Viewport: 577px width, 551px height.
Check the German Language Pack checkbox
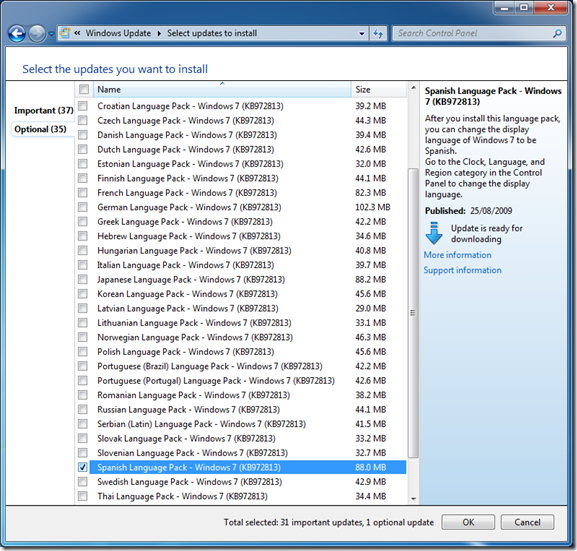click(x=83, y=207)
